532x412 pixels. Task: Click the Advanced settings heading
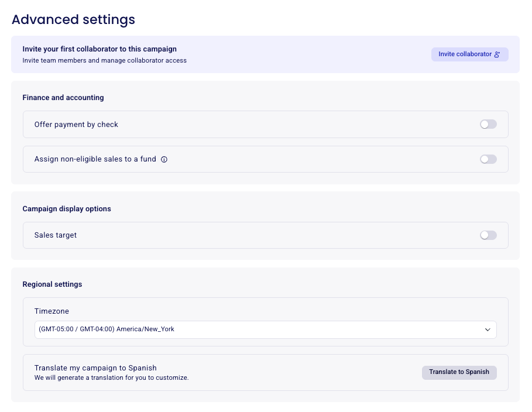[73, 19]
